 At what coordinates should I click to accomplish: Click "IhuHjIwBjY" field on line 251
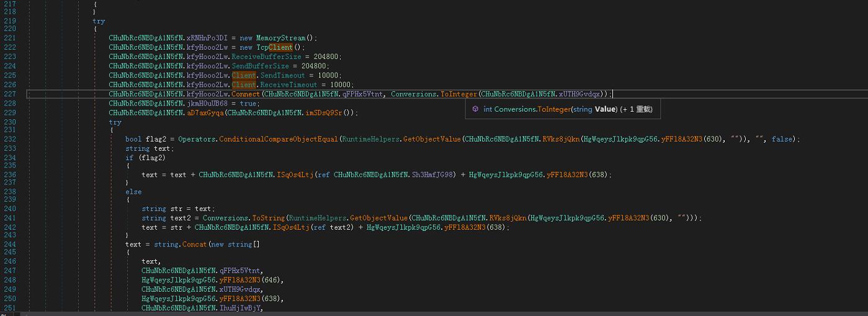[x=241, y=307]
